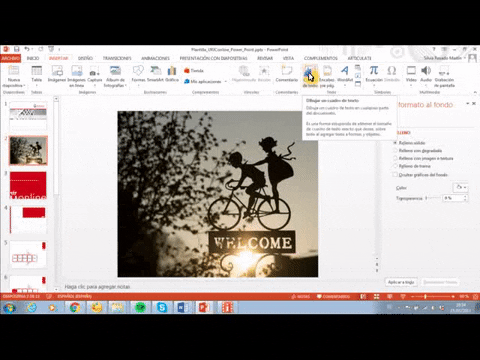Switch to the INICIO tab
Viewport: 480px width, 360px height.
(x=33, y=58)
